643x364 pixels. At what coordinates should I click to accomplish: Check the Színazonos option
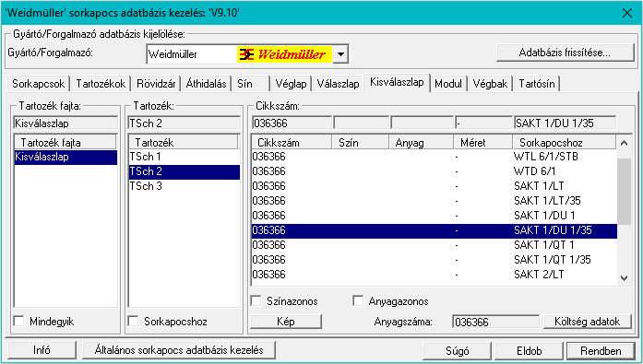pyautogui.click(x=256, y=301)
